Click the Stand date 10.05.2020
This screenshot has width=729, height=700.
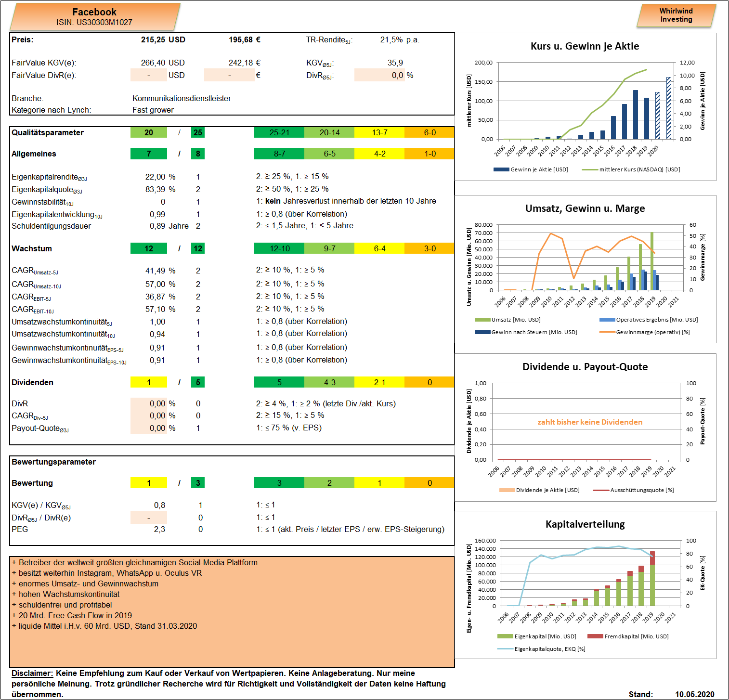pos(695,694)
